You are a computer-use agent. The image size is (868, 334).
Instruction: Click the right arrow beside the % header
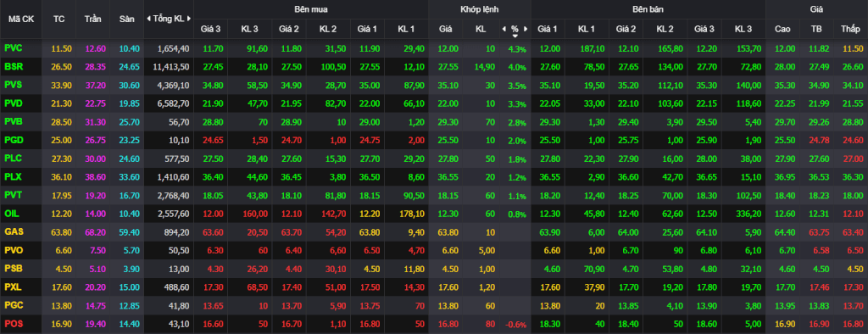526,29
